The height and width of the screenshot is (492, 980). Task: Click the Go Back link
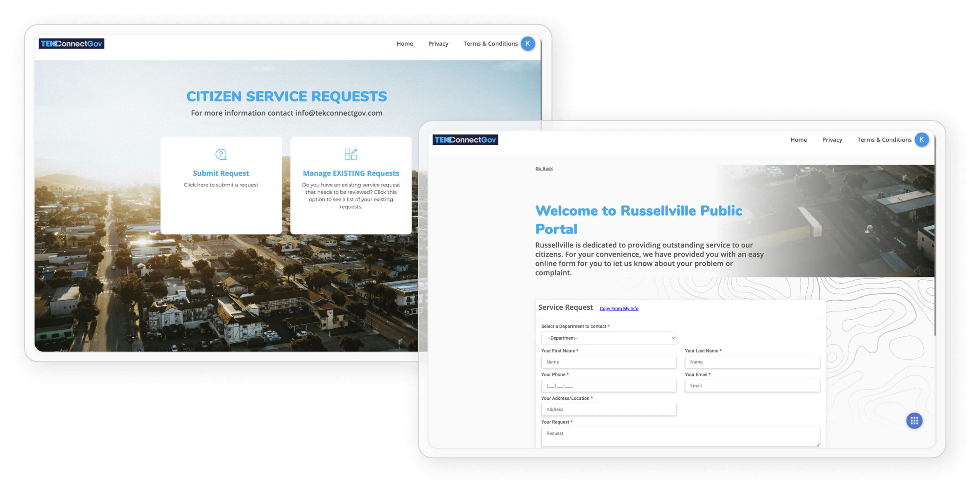[x=544, y=168]
